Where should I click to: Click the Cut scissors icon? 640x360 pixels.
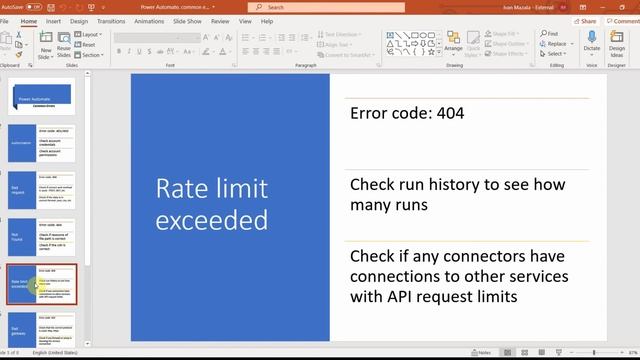pos(18,35)
